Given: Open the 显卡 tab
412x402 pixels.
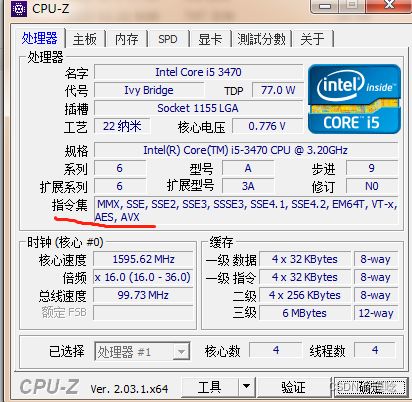Looking at the screenshot, I should click(210, 39).
